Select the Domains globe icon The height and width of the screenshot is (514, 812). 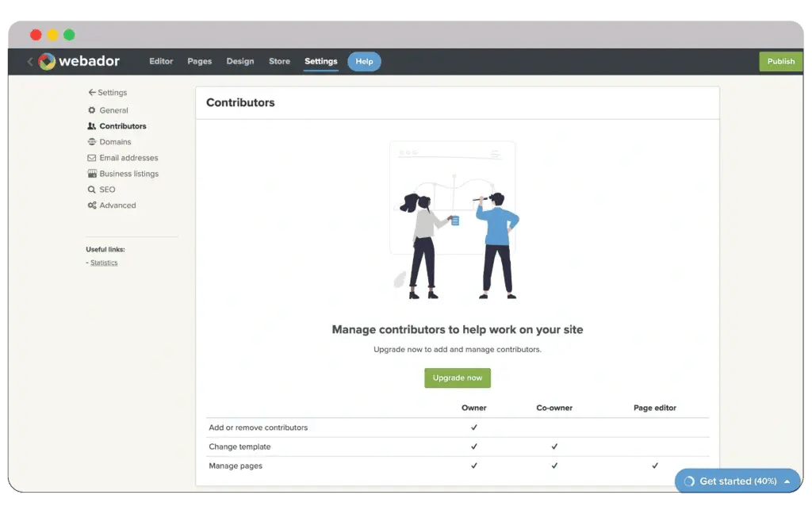92,142
